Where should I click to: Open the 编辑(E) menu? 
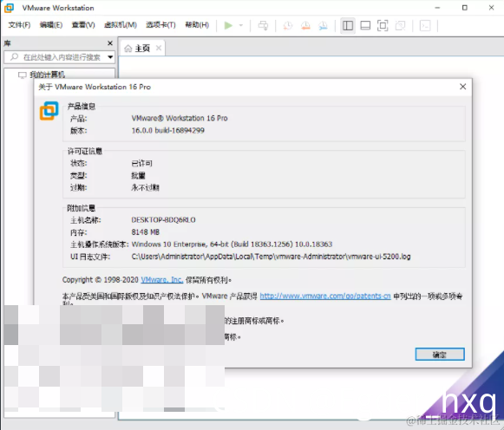pyautogui.click(x=51, y=25)
